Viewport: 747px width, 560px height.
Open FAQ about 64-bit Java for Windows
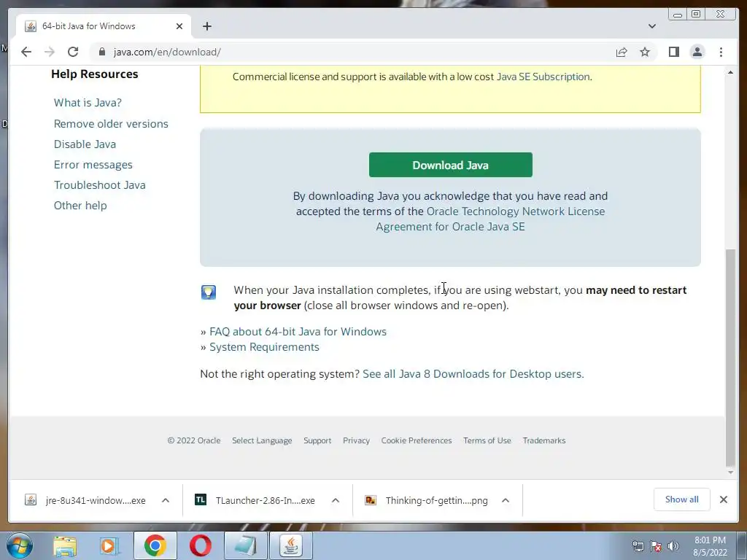tap(298, 332)
